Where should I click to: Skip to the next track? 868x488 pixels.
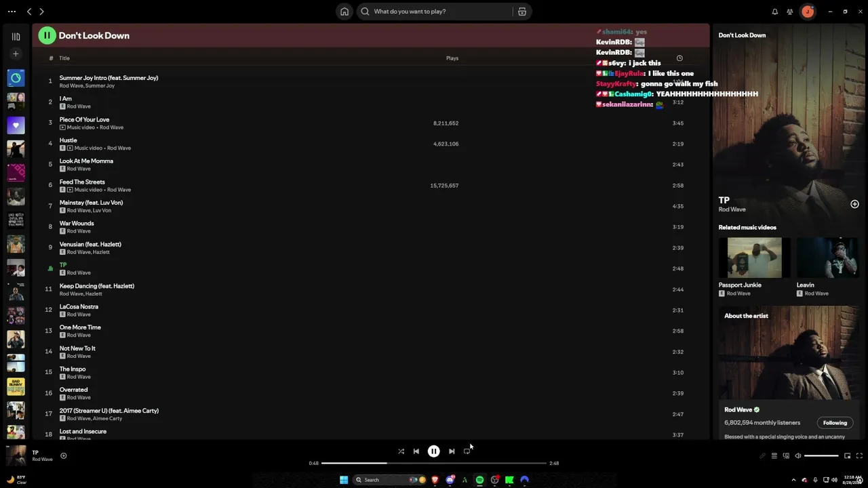click(x=452, y=451)
